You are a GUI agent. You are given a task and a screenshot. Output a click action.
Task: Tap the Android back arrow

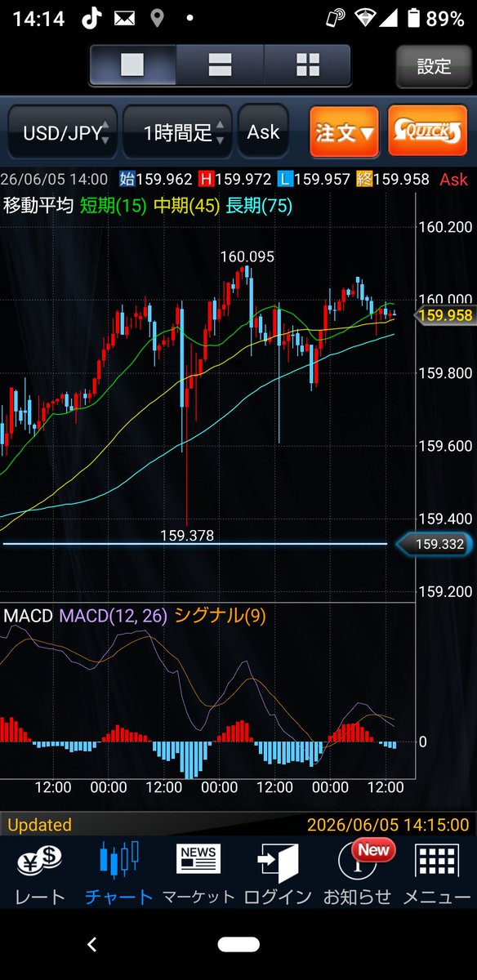coord(91,944)
